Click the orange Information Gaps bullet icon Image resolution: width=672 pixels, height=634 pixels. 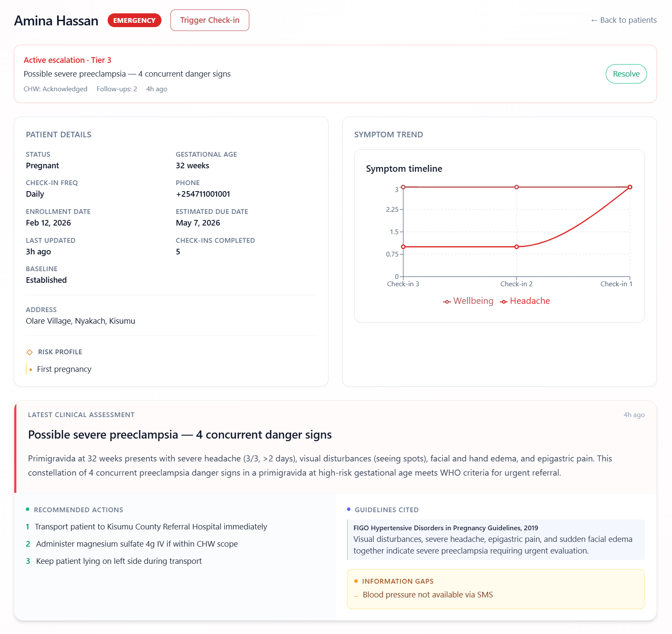[x=356, y=581]
